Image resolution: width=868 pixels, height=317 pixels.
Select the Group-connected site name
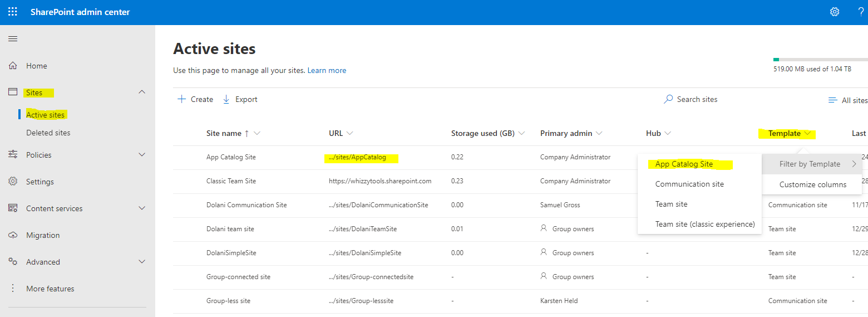point(238,277)
